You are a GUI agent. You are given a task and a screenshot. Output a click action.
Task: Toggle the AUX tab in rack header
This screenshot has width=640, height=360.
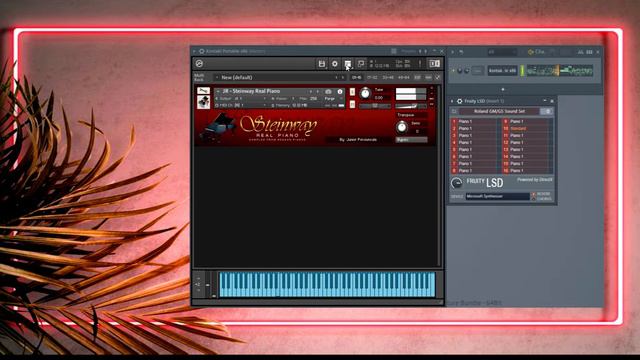[428, 77]
